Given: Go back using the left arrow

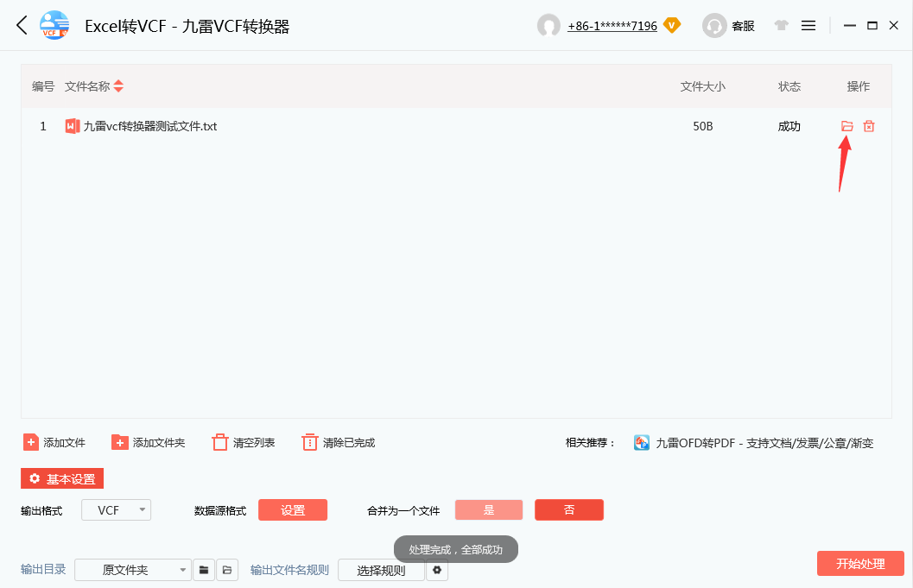Looking at the screenshot, I should pyautogui.click(x=22, y=26).
